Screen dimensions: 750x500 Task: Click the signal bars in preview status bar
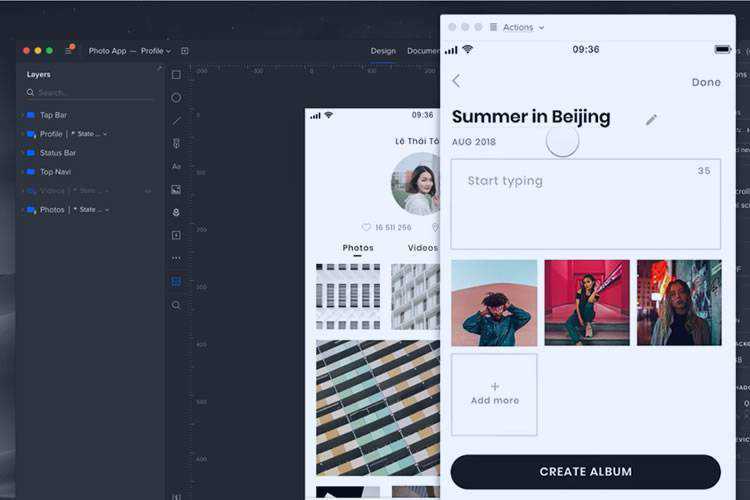pos(451,50)
